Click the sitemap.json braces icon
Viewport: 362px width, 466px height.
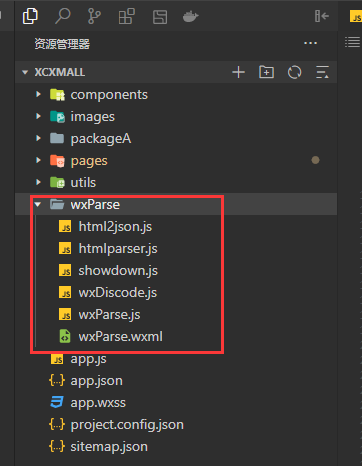[57, 446]
